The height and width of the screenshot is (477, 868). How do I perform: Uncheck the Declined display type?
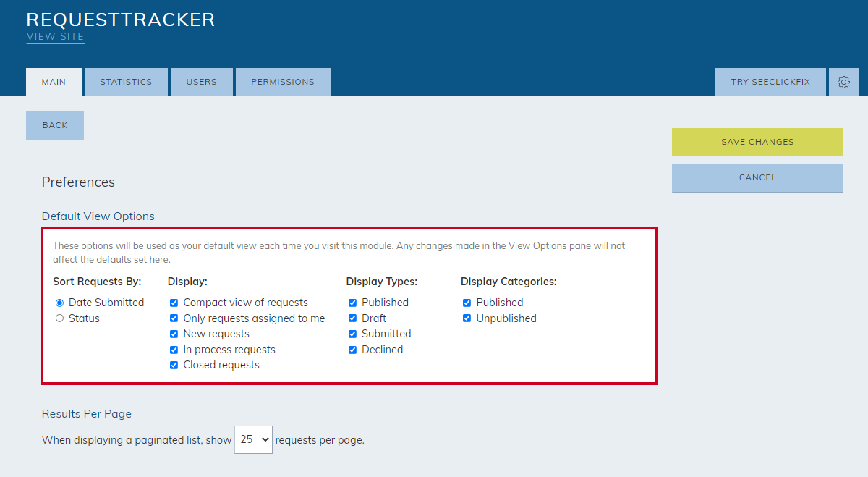point(352,350)
